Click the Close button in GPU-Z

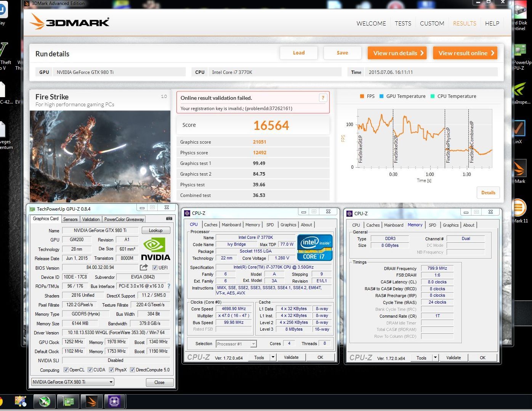coord(159,382)
